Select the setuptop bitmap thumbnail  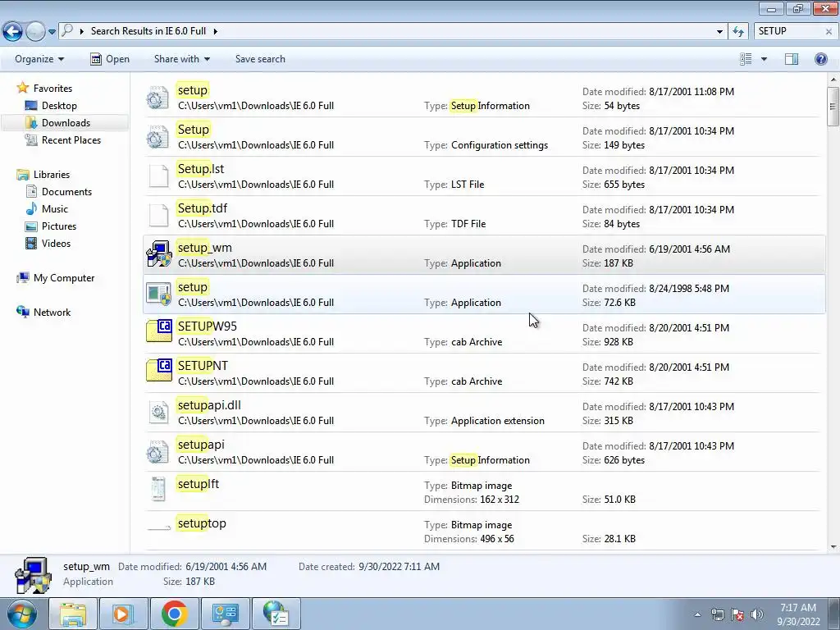pyautogui.click(x=158, y=527)
